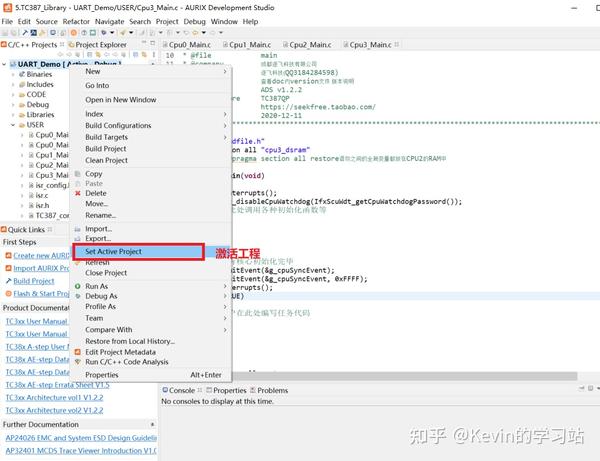Click icon beside Flash & Start Project link

pyautogui.click(x=8, y=294)
